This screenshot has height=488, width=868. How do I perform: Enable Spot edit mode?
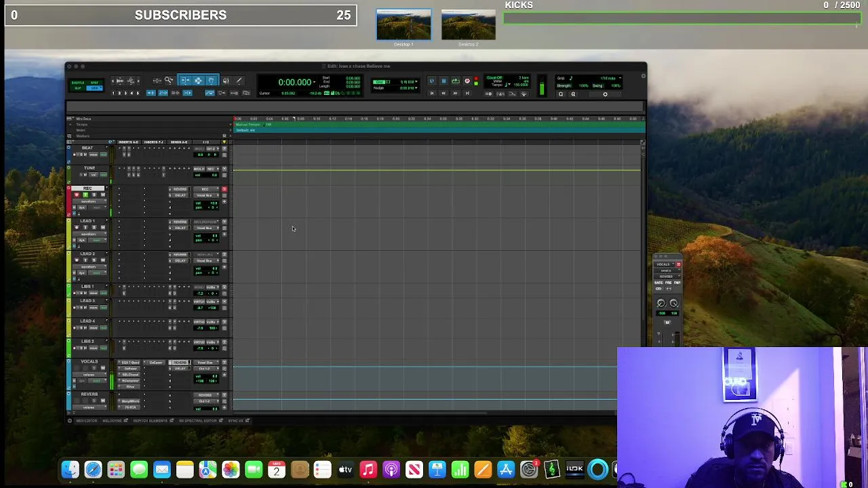tap(95, 83)
